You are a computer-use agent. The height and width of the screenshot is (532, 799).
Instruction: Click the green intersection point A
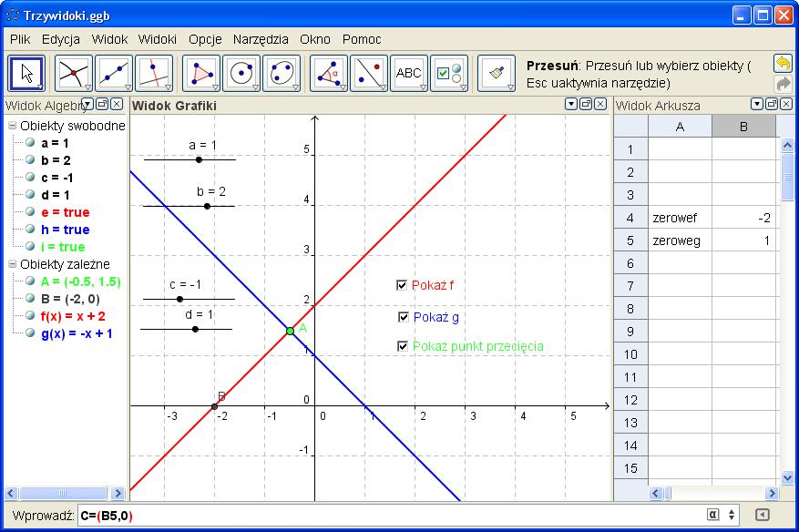(x=290, y=331)
